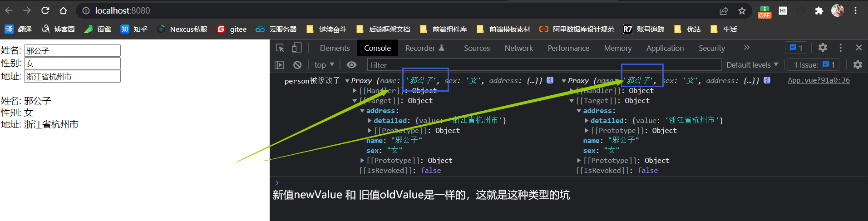Open the Extensions puzzle menu

(819, 10)
